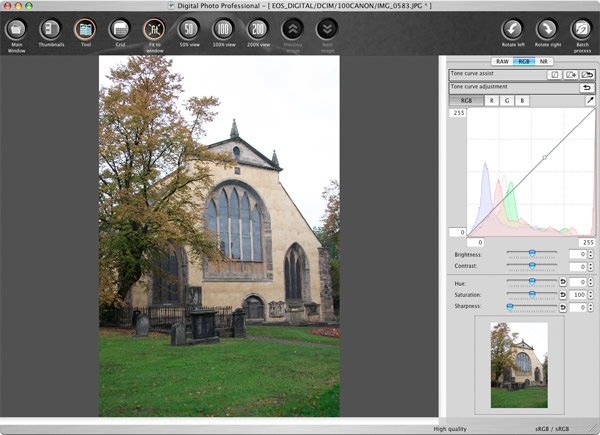The image size is (600, 435).
Task: Select the B curve channel
Action: [x=522, y=101]
